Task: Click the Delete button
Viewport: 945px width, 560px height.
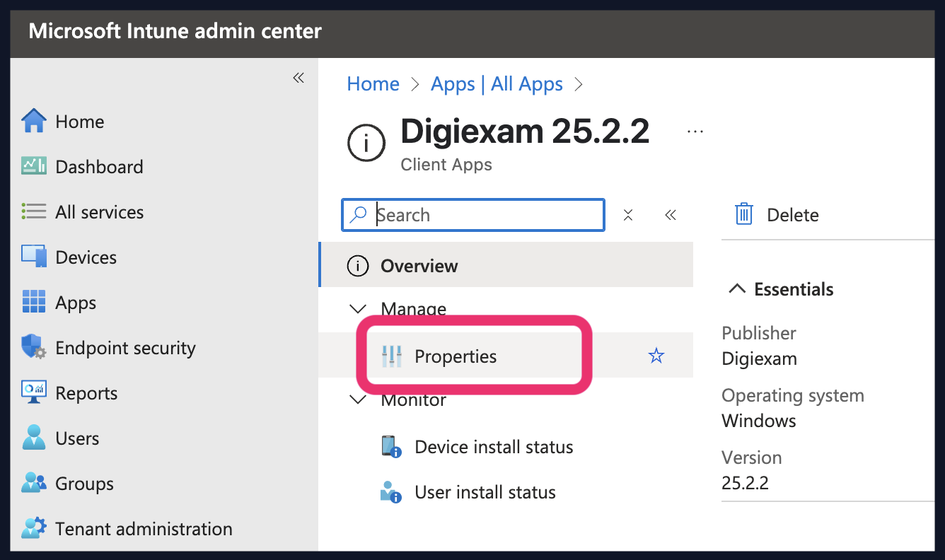Action: (777, 214)
